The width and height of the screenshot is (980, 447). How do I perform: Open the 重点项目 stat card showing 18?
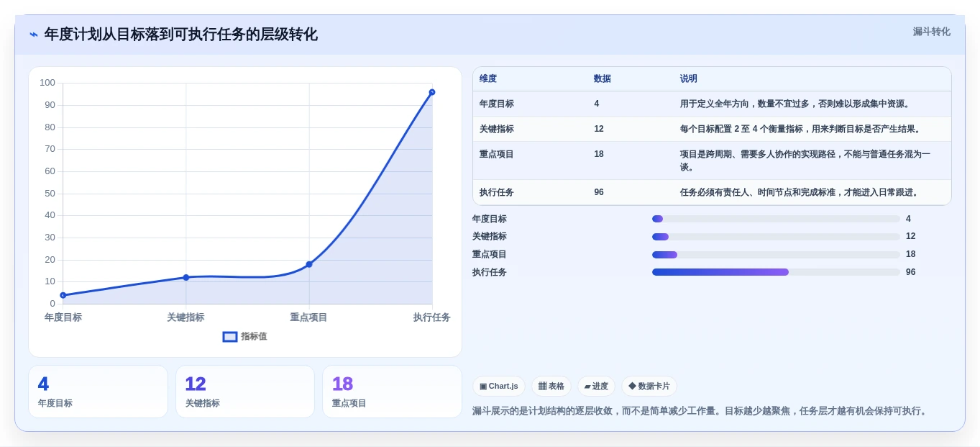point(392,392)
